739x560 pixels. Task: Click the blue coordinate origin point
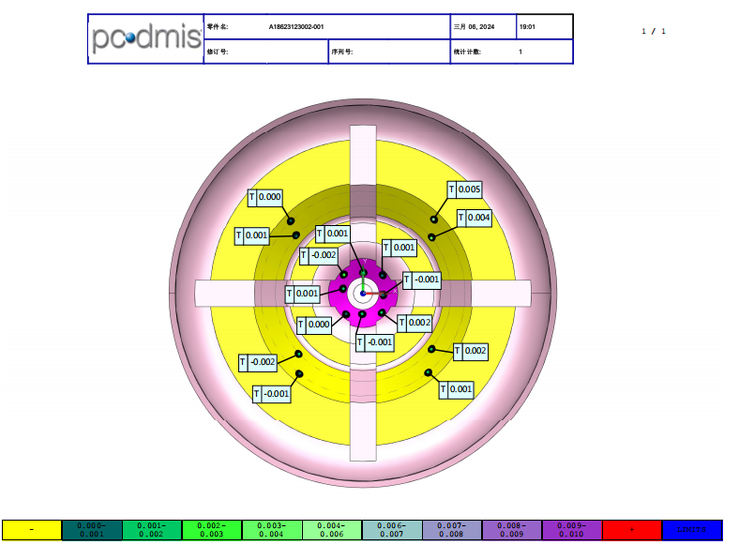coord(363,294)
